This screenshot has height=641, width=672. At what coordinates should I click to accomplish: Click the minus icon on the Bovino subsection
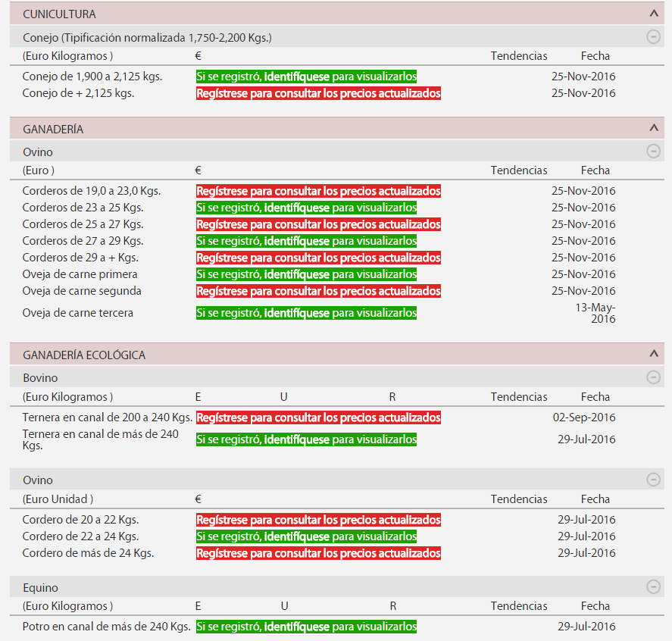tap(653, 377)
